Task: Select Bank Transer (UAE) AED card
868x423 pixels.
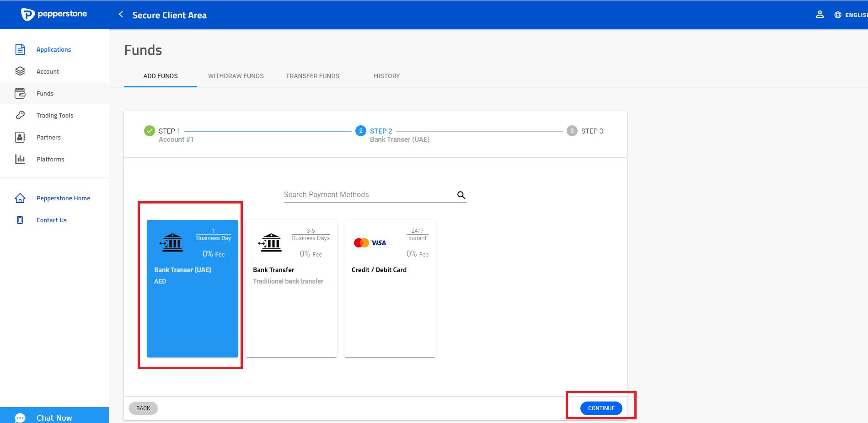Action: 192,288
